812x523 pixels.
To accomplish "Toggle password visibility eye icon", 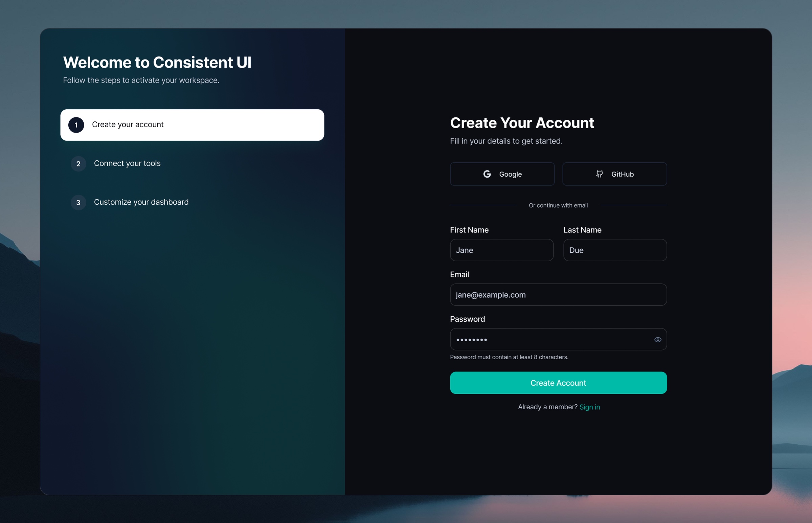I will pyautogui.click(x=657, y=340).
